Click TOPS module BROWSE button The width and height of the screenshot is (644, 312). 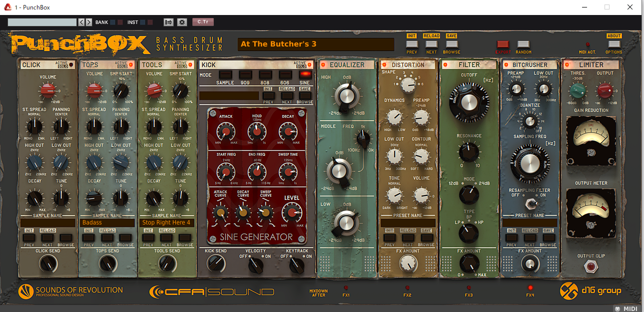click(125, 237)
